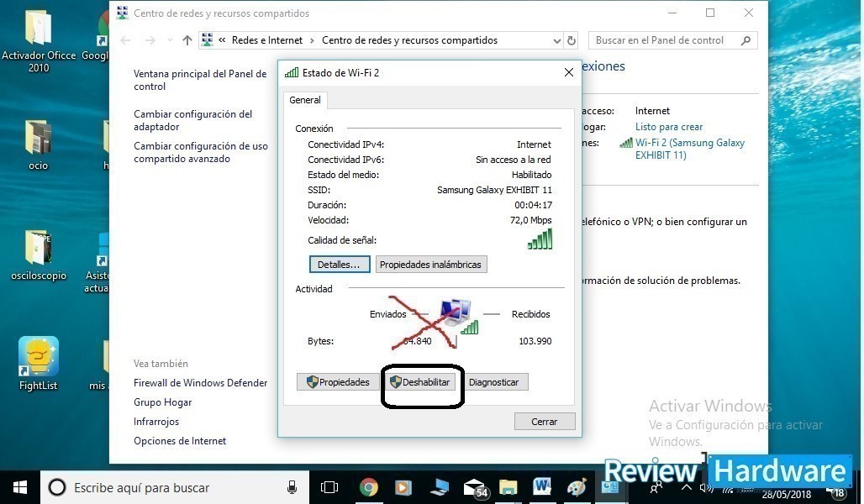
Task: Click the Wi-Fi signal icon in dialog title
Action: pyautogui.click(x=292, y=72)
